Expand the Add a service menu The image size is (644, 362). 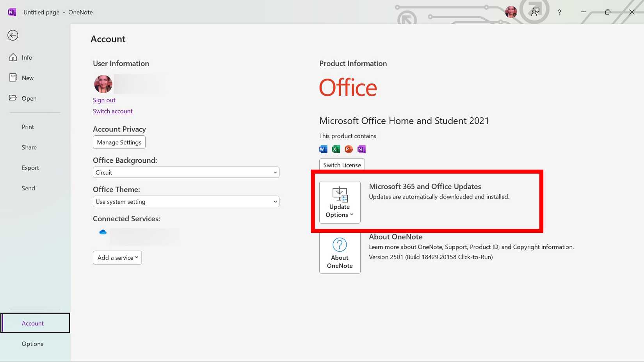[117, 257]
